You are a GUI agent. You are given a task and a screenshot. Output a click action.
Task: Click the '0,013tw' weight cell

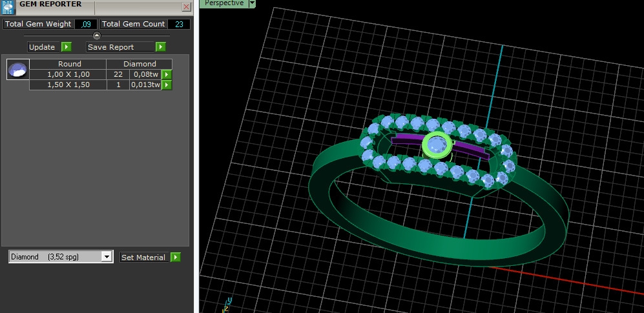click(145, 85)
